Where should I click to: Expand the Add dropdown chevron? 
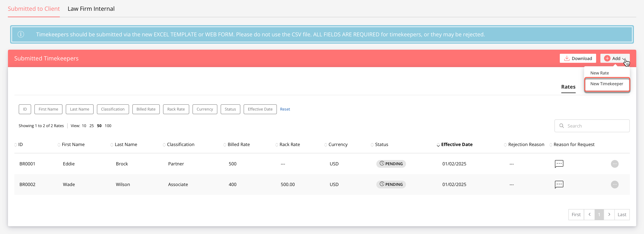tap(624, 58)
